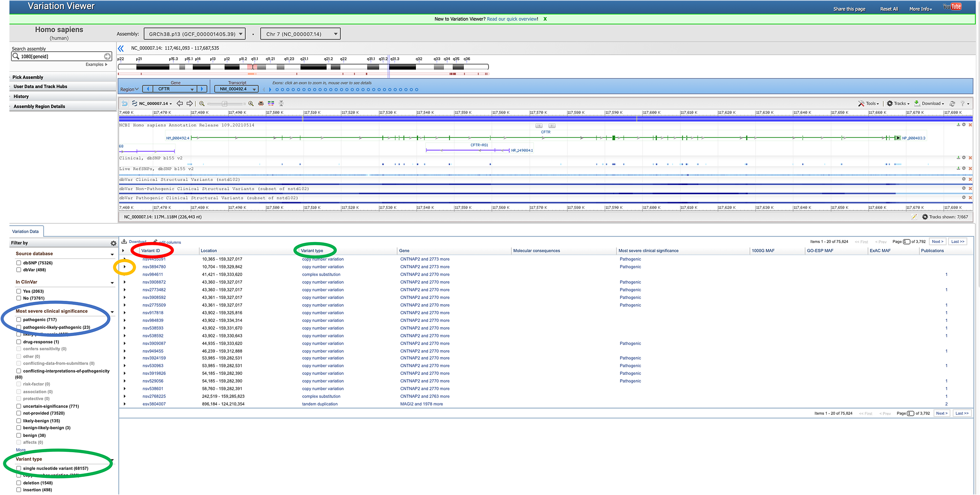
Task: Click the next exon arrow
Action: click(270, 90)
